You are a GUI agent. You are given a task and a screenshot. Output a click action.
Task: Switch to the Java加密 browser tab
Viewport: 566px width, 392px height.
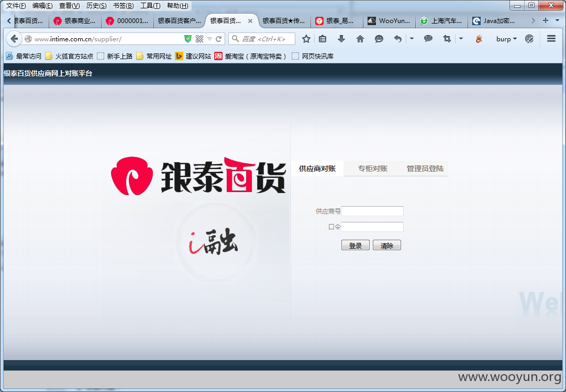coord(493,21)
